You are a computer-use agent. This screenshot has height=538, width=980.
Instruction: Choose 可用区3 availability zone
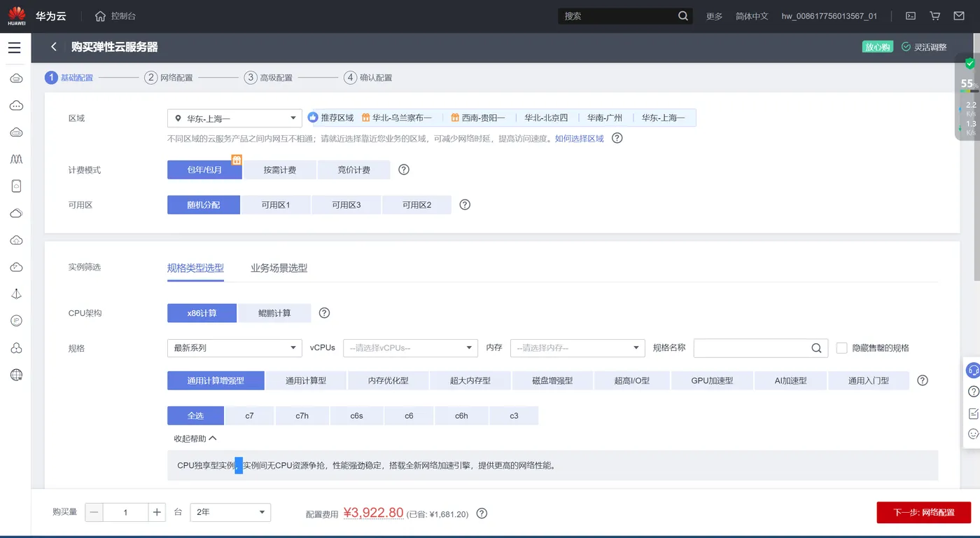coord(346,205)
